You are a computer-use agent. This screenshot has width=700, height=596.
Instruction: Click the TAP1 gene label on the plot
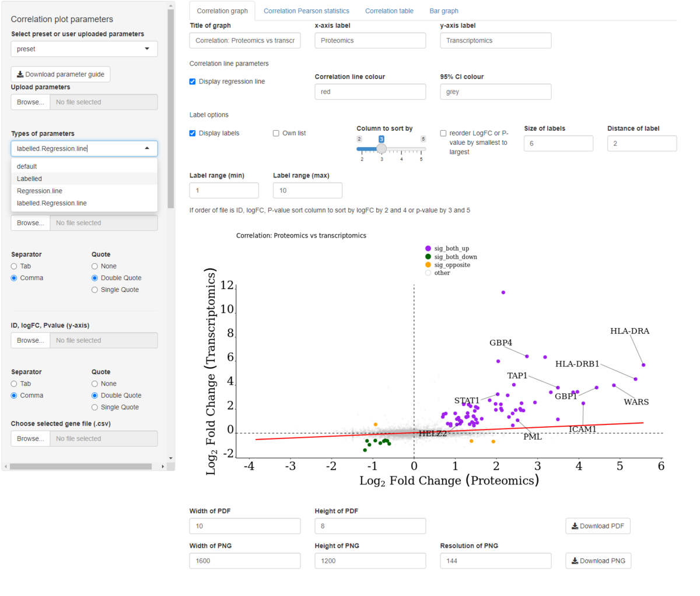click(x=517, y=375)
